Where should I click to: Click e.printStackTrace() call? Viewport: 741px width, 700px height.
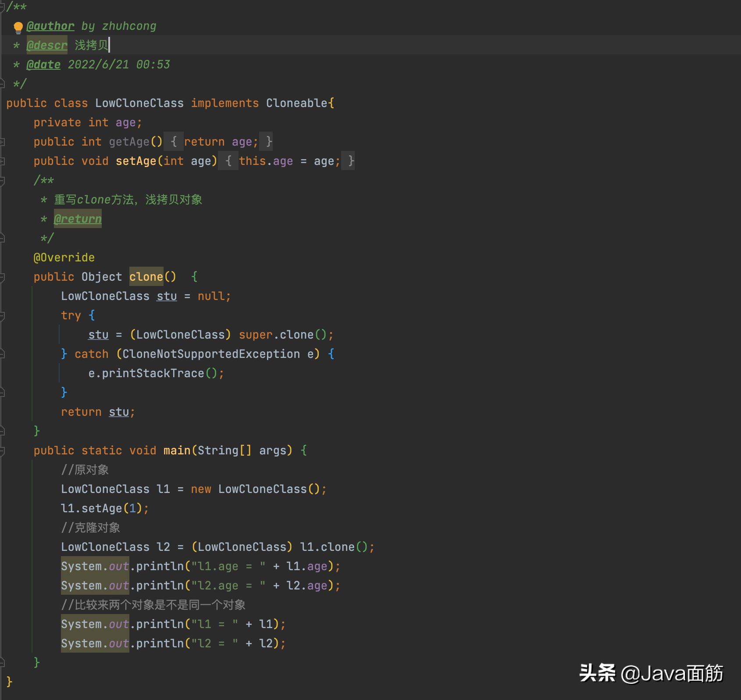point(153,373)
